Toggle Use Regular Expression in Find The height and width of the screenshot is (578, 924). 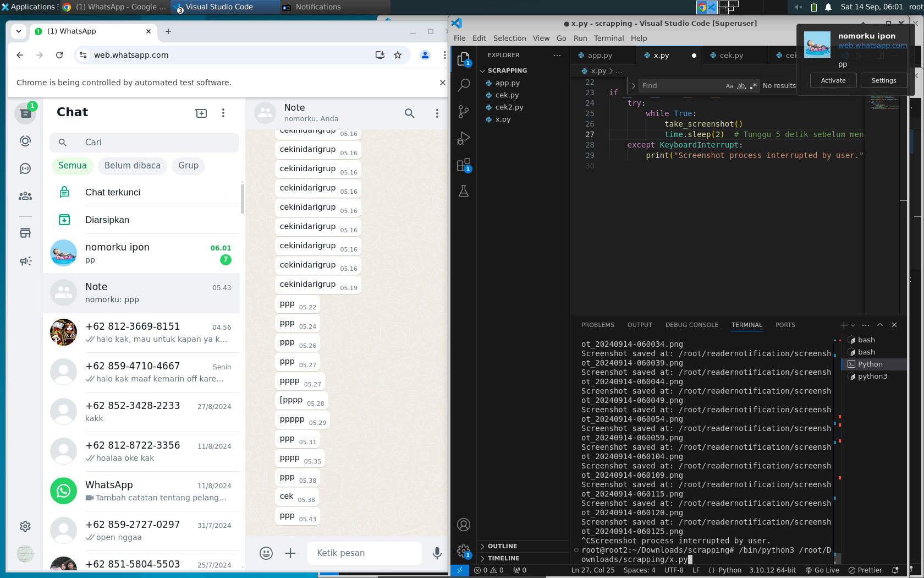click(x=754, y=86)
